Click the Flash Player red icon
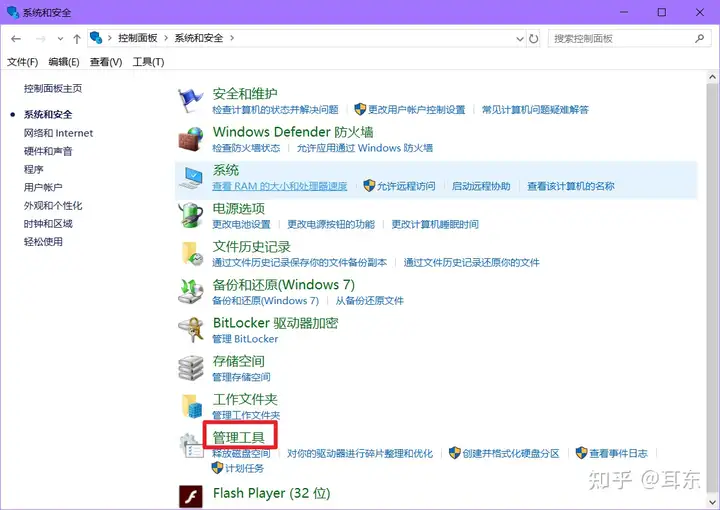The image size is (720, 510). (x=190, y=496)
